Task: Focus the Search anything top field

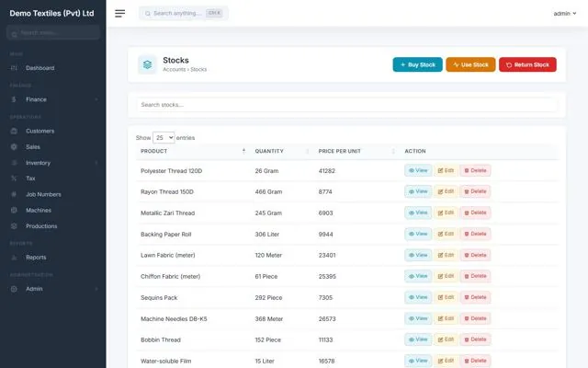Action: click(184, 14)
